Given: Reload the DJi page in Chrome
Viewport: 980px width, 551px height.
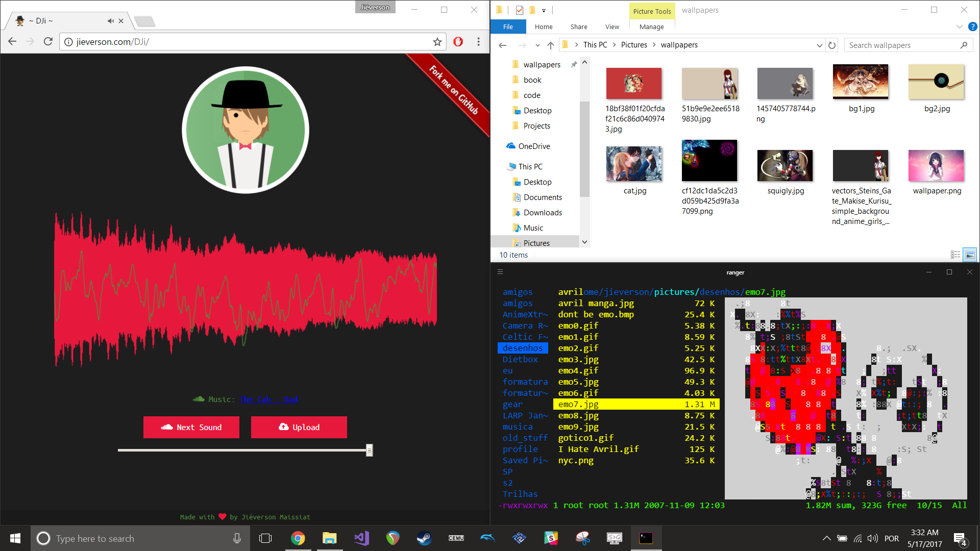Looking at the screenshot, I should click(x=48, y=42).
